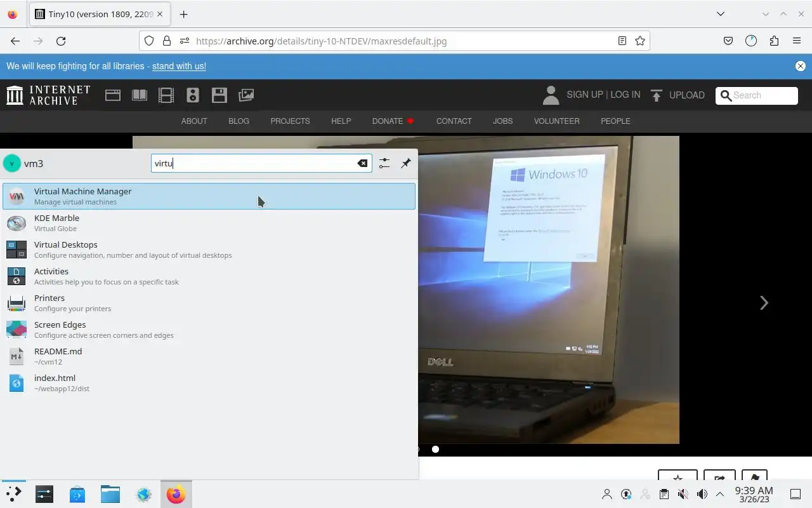The height and width of the screenshot is (508, 812).
Task: Launch Virtual Machine Manager from results
Action: [209, 196]
